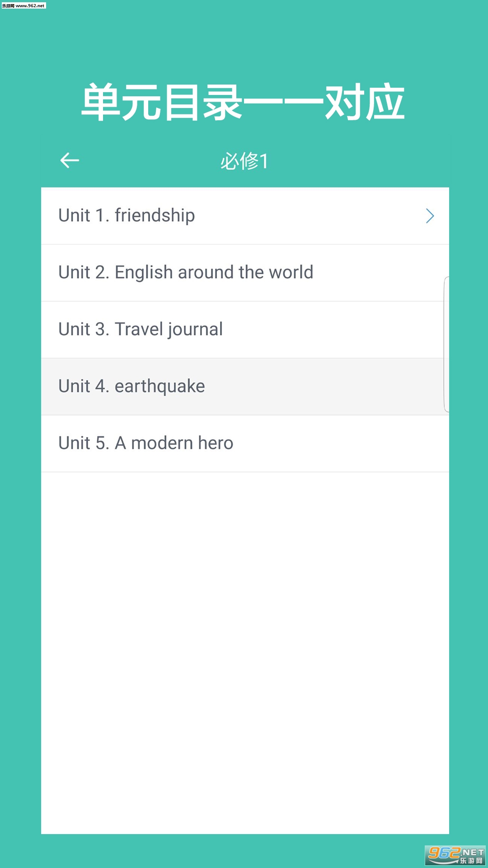This screenshot has height=868, width=488.
Task: Tap the word "friendship" in the list
Action: point(155,216)
